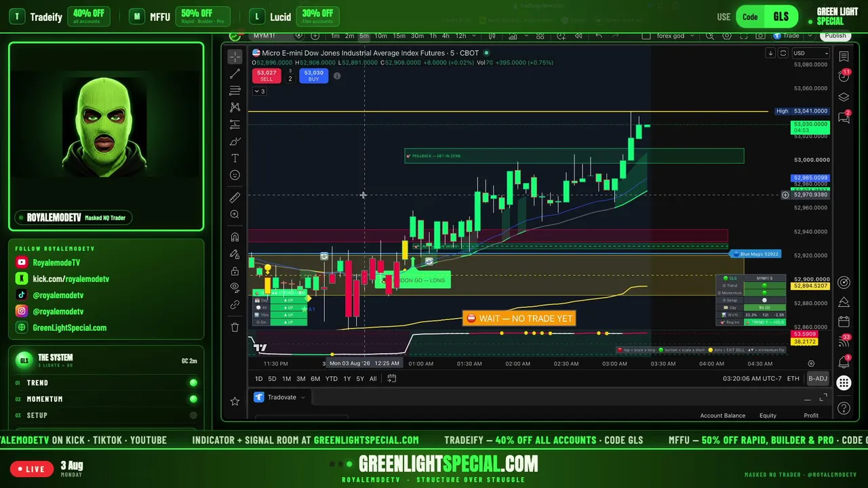Open the alerts clock icon
868x488 pixels.
click(844, 77)
